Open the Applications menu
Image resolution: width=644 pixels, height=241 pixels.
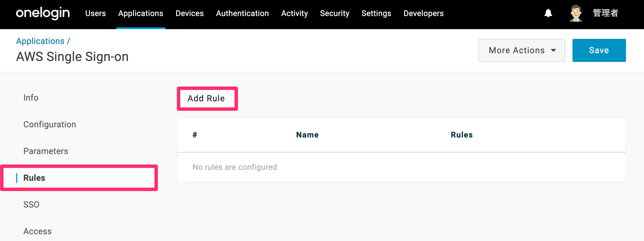coord(141,13)
